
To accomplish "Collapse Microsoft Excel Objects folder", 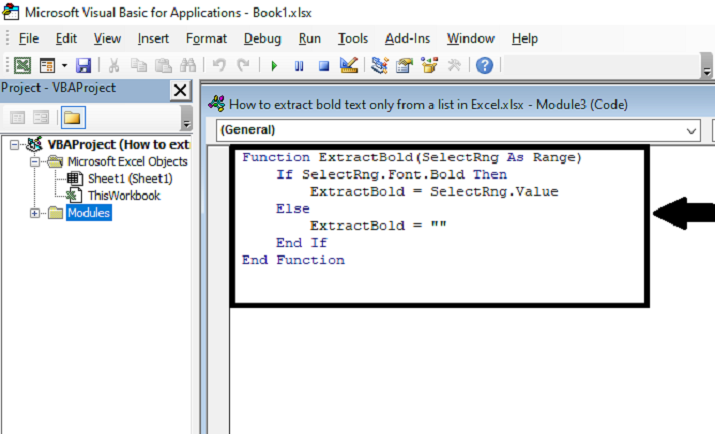I will click(35, 162).
